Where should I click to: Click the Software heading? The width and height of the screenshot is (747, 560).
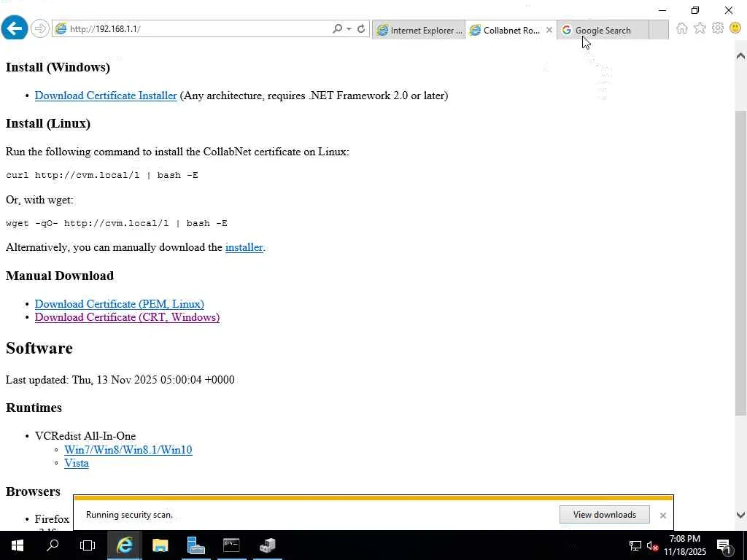(39, 348)
